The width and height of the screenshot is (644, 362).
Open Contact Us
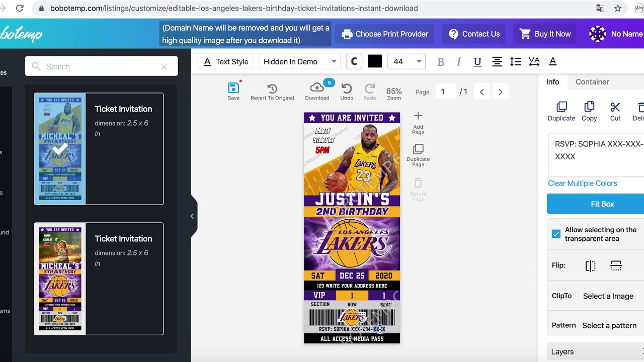(474, 34)
